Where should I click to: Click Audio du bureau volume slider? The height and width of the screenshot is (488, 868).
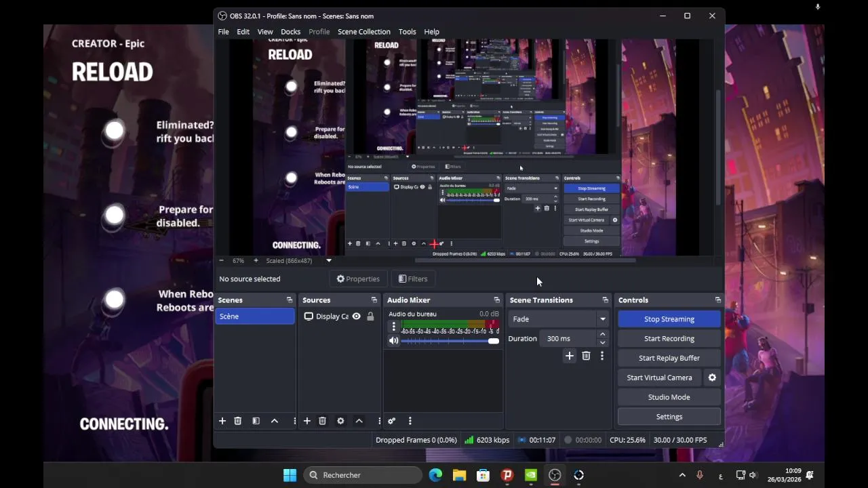pyautogui.click(x=450, y=341)
